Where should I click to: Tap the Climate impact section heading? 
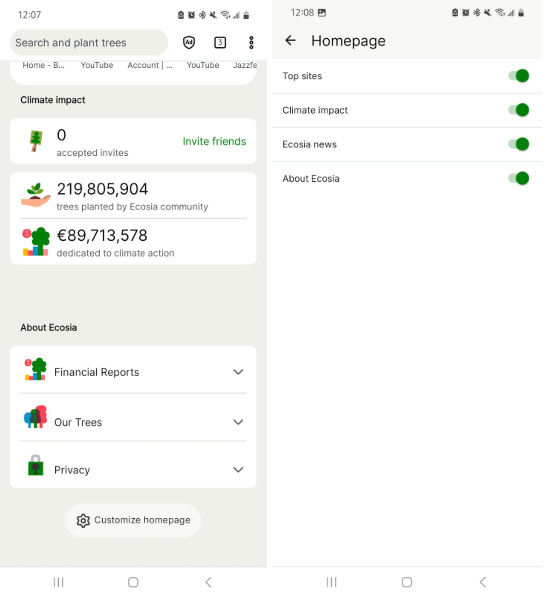tap(53, 100)
